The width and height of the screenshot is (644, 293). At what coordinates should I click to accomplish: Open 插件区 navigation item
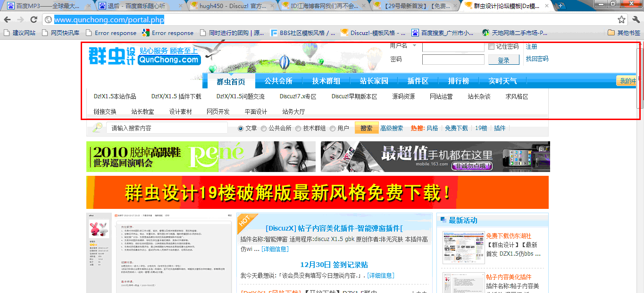[x=418, y=81]
